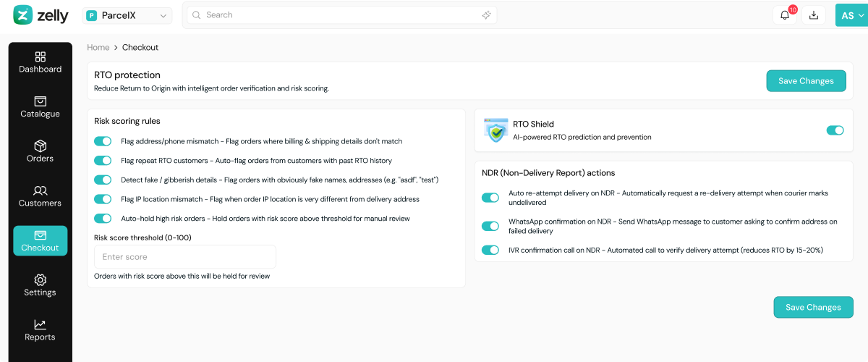
Task: Open the Dashboard icon in sidebar
Action: coord(41,56)
